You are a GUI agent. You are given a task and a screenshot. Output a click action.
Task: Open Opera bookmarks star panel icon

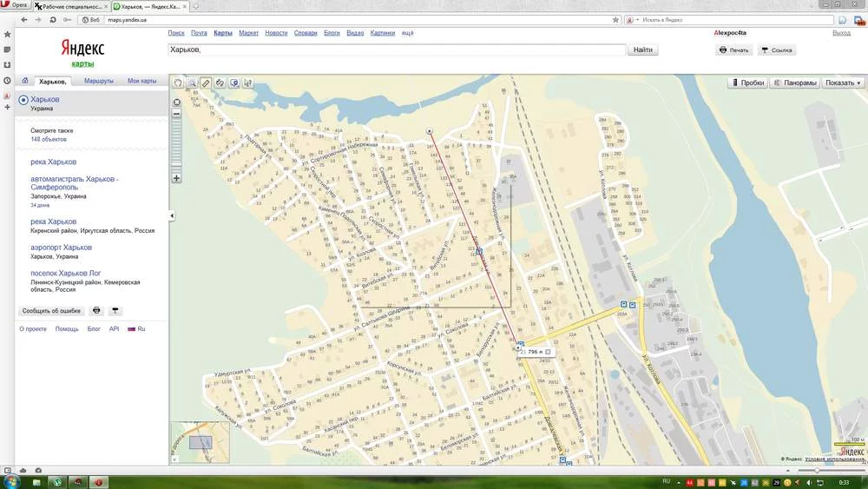pos(7,35)
